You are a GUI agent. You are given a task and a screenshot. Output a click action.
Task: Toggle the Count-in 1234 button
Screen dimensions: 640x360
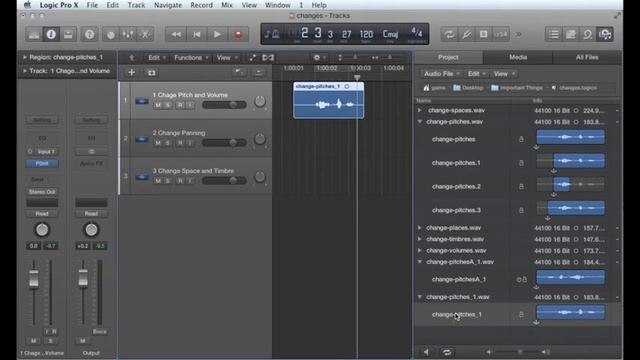pos(501,34)
